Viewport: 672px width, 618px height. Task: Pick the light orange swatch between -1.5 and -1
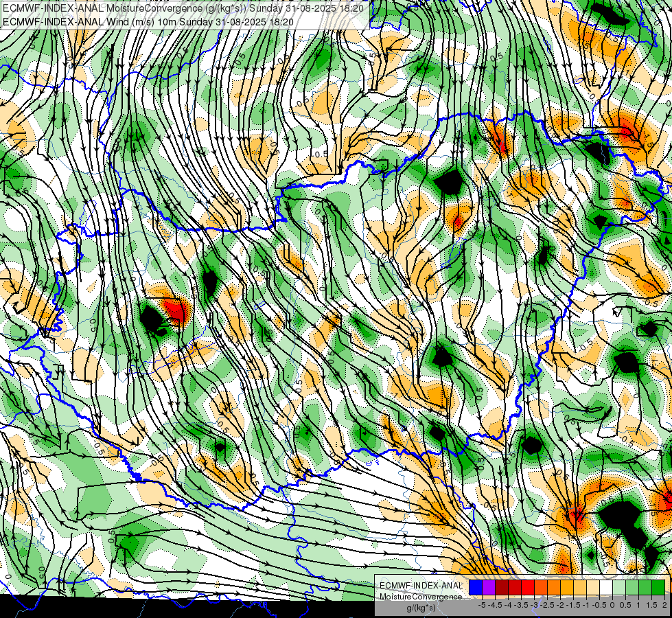click(x=580, y=587)
